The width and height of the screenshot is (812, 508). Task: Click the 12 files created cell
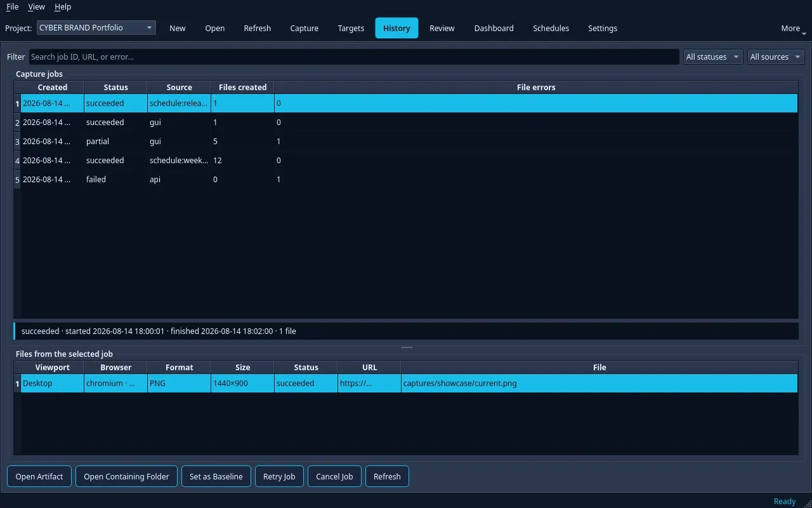pos(243,160)
